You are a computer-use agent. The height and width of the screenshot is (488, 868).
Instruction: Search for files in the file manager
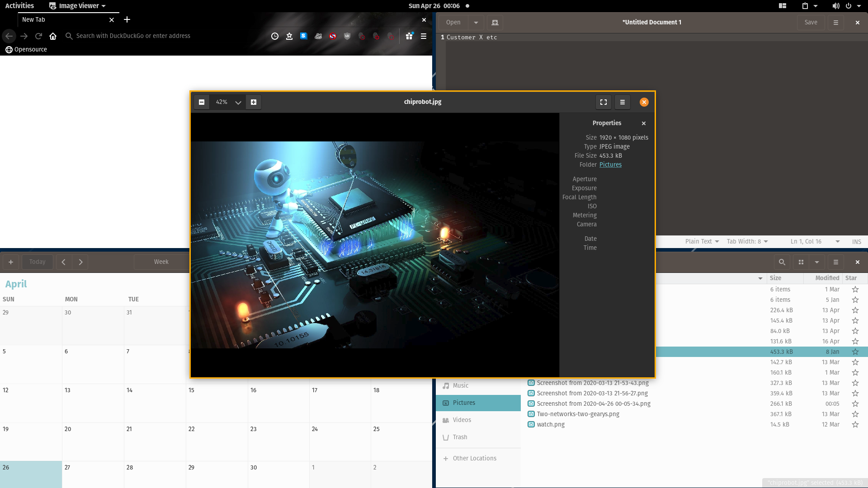(782, 262)
